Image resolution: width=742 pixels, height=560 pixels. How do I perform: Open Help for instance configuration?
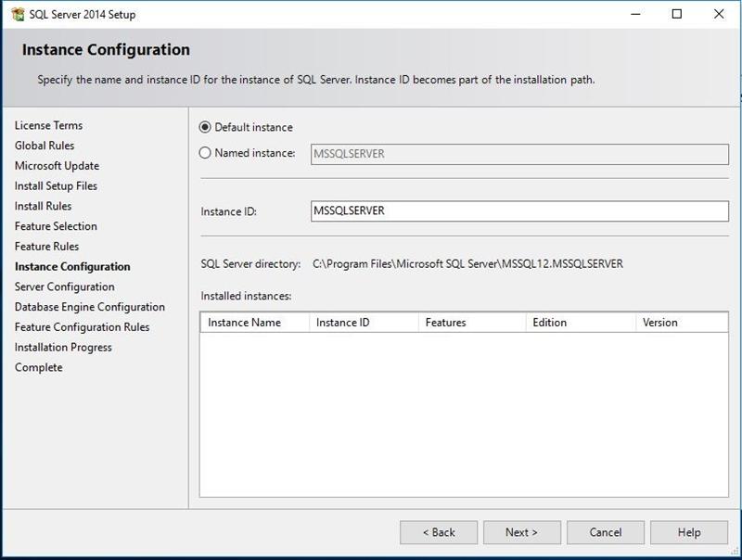click(689, 532)
